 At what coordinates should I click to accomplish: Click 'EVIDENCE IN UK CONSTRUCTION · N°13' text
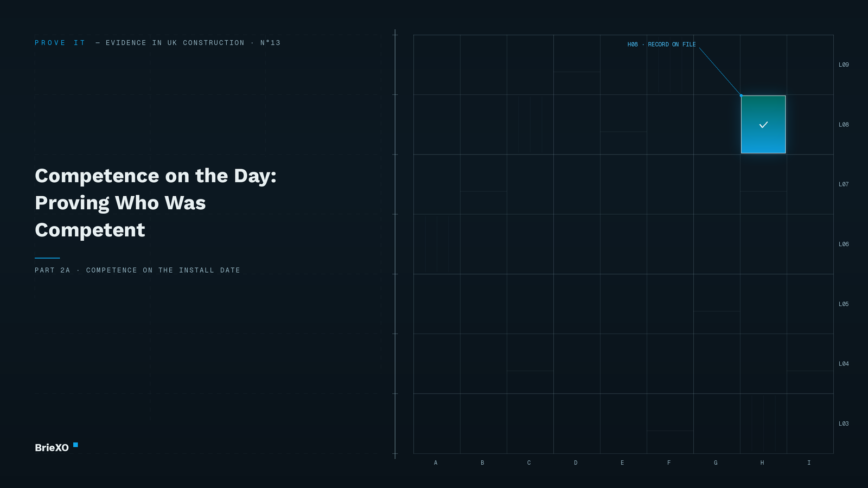tap(193, 43)
